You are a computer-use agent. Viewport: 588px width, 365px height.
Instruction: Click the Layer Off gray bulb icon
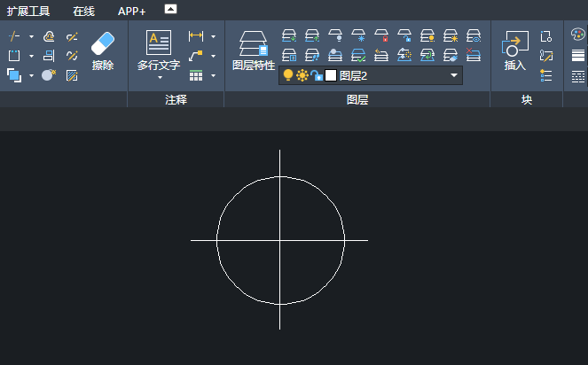coord(335,35)
